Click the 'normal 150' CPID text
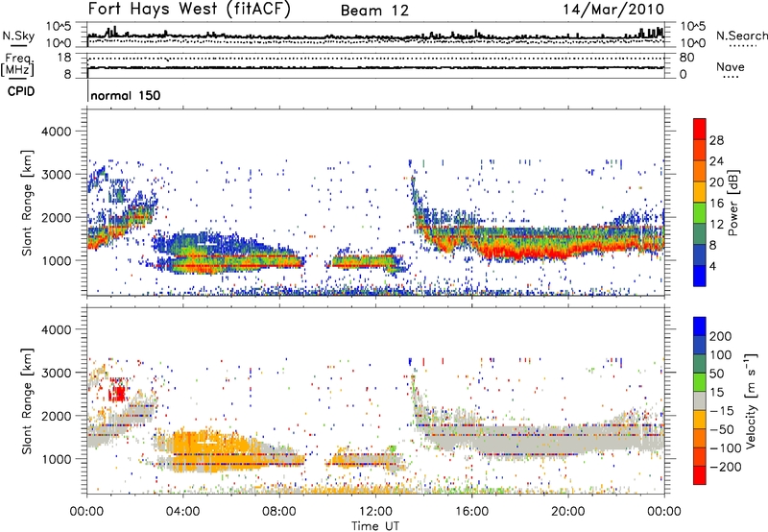 [126, 95]
